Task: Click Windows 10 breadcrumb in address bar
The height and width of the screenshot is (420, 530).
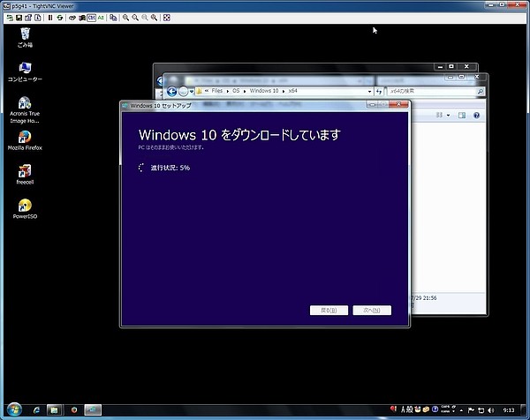Action: 264,91
